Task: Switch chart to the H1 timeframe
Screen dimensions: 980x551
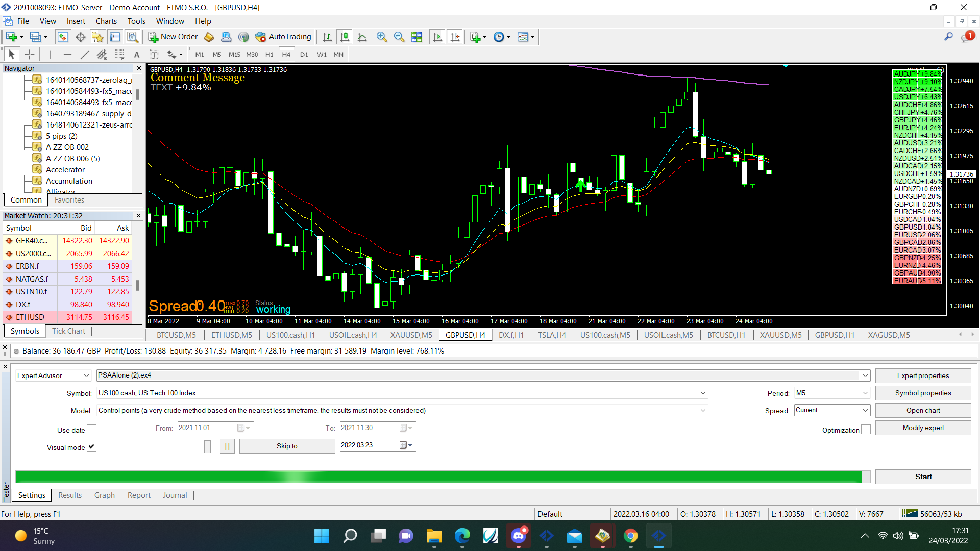Action: click(269, 54)
